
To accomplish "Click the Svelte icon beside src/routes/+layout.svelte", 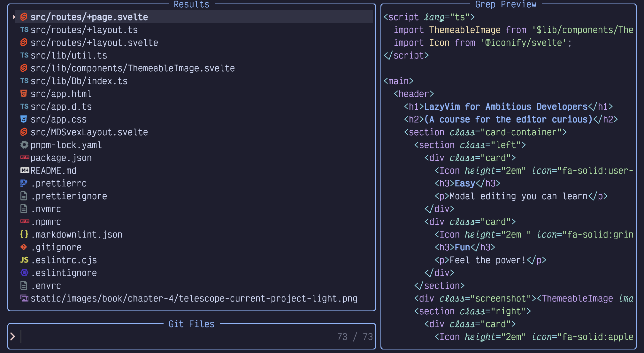I will tap(24, 43).
